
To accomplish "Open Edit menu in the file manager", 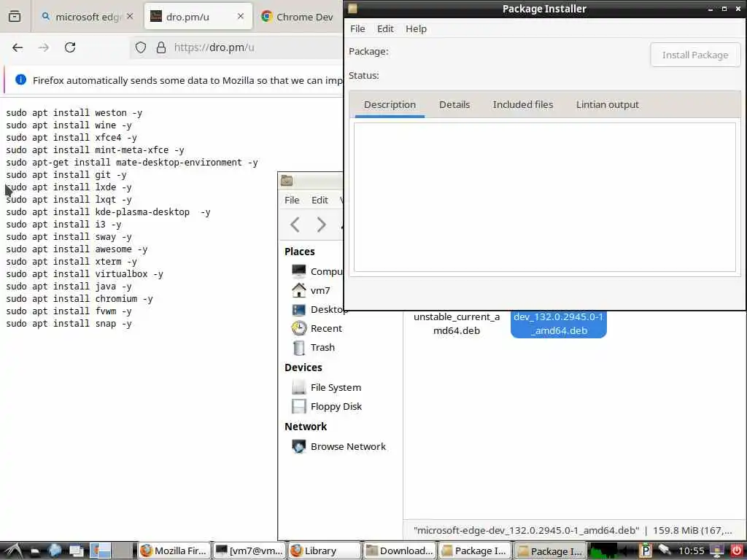I will (x=320, y=200).
